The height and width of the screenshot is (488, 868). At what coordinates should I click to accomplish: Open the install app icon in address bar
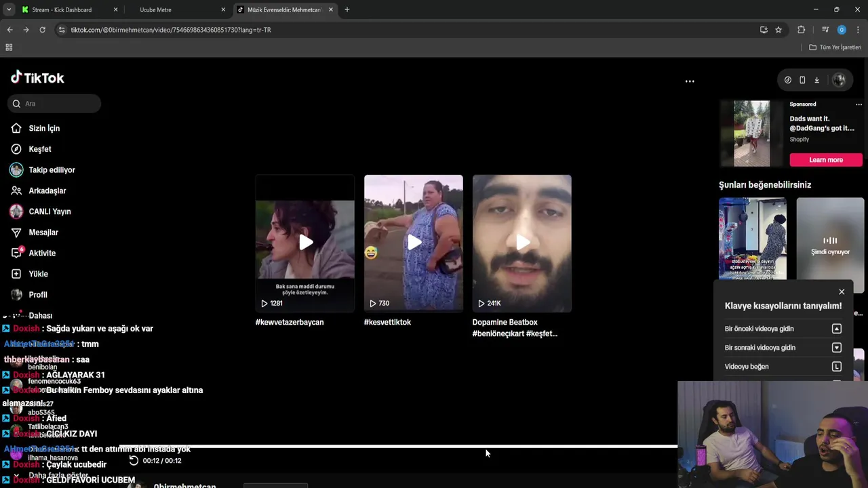[764, 30]
